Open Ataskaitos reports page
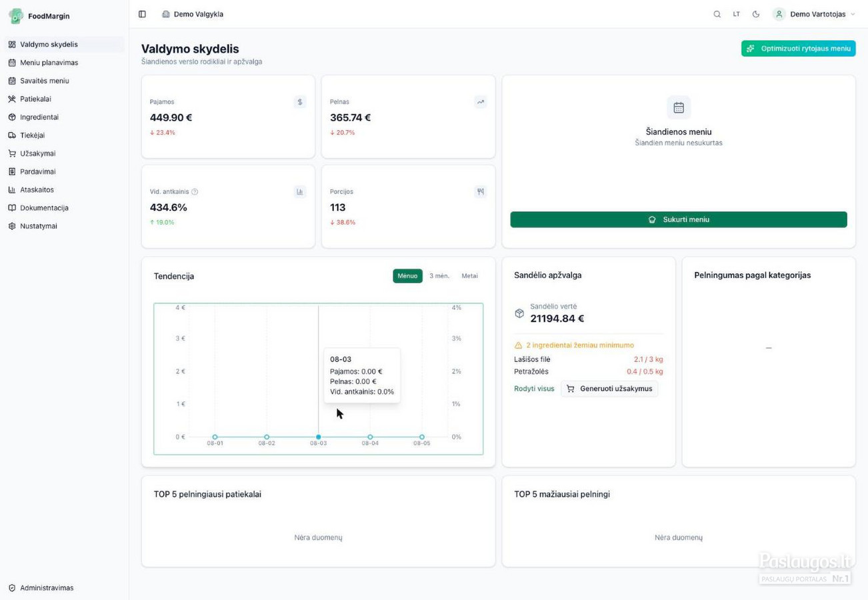 [65, 189]
